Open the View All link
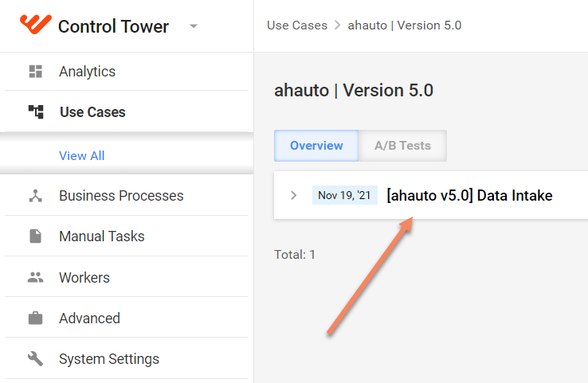This screenshot has width=588, height=383. tap(82, 155)
